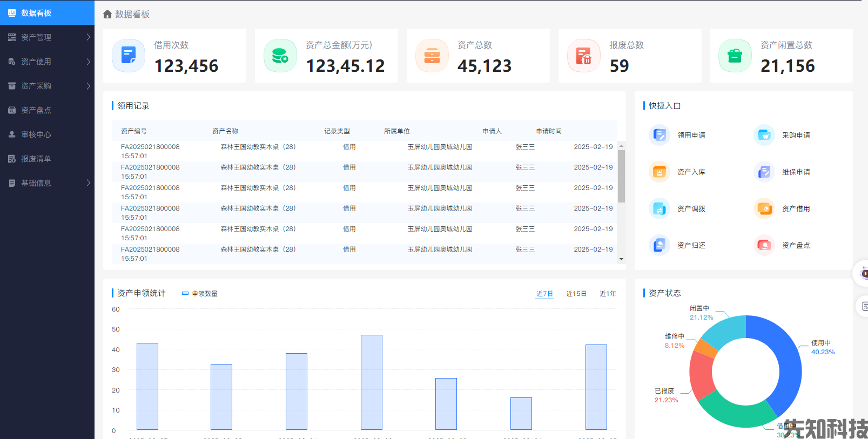Click the 数据看板 sidebar chart icon
The height and width of the screenshot is (439, 868).
tap(12, 12)
